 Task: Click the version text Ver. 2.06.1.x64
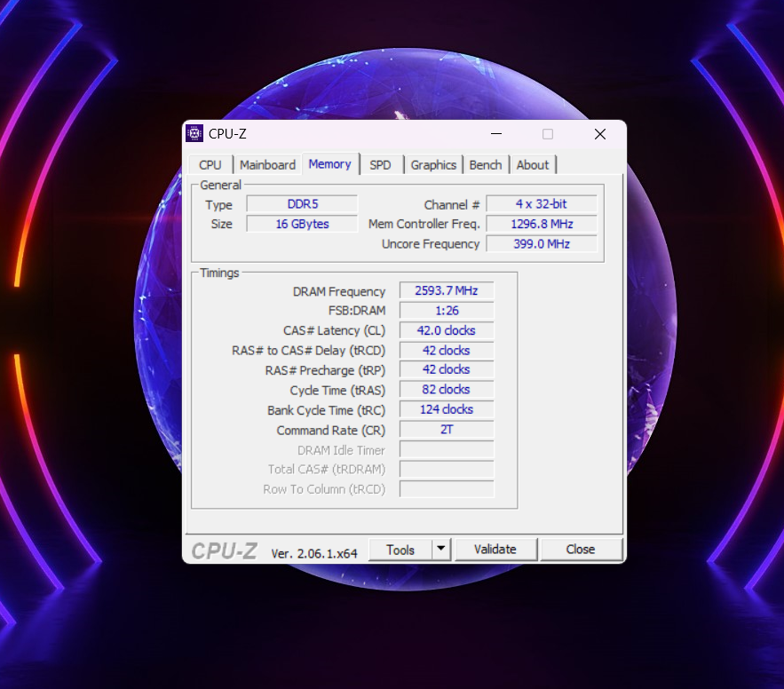(x=314, y=553)
